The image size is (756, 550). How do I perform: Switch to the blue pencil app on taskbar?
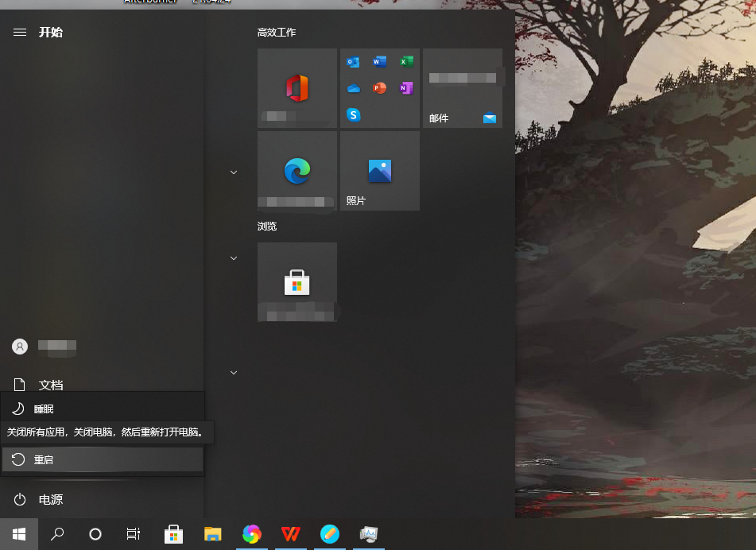(330, 534)
